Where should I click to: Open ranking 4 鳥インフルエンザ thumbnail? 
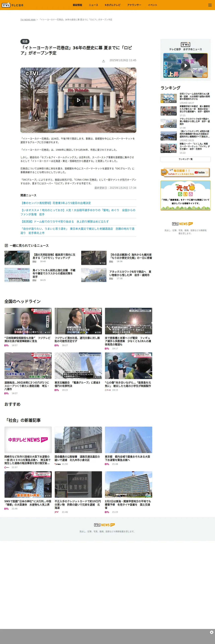pos(169,136)
